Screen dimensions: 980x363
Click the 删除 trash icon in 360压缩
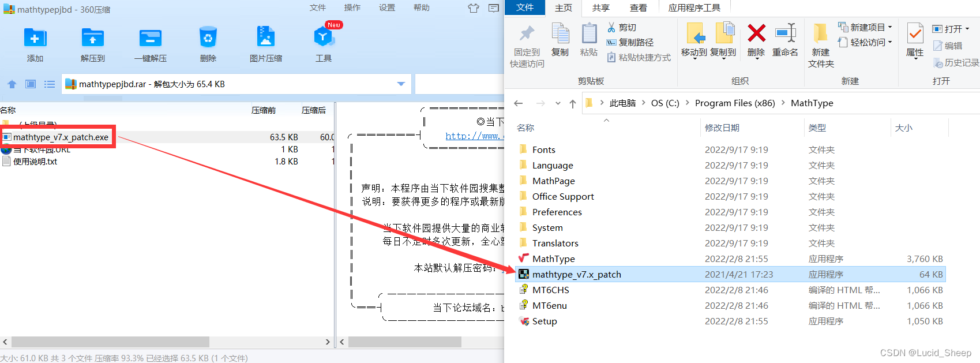pyautogui.click(x=208, y=38)
